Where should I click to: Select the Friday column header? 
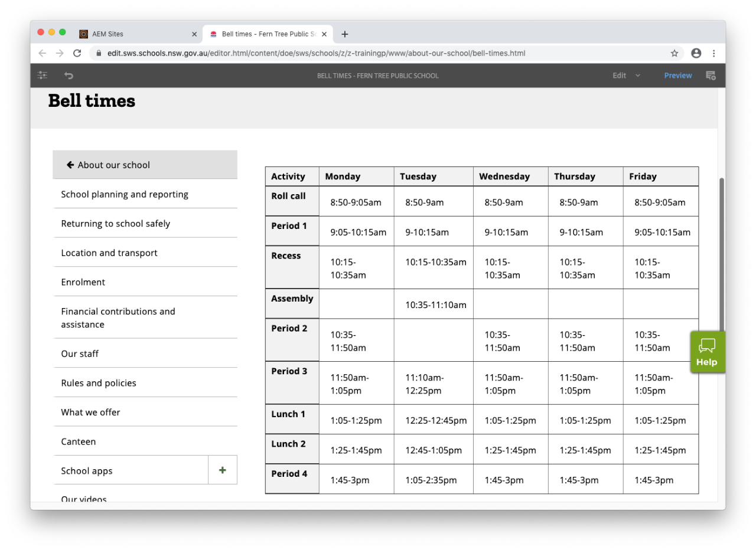pos(660,176)
